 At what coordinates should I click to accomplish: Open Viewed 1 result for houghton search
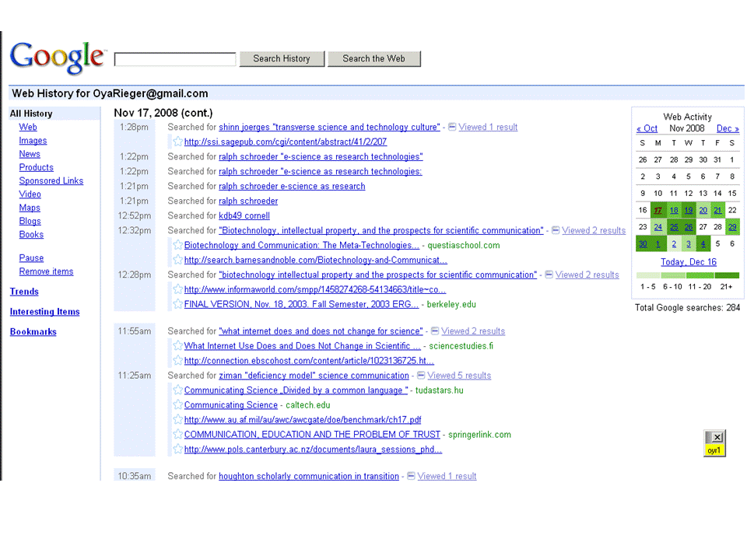click(447, 476)
